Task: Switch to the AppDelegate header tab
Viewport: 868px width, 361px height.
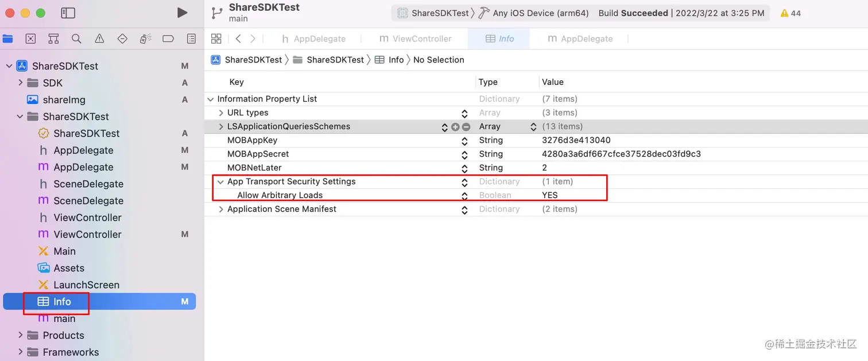Action: tap(313, 38)
